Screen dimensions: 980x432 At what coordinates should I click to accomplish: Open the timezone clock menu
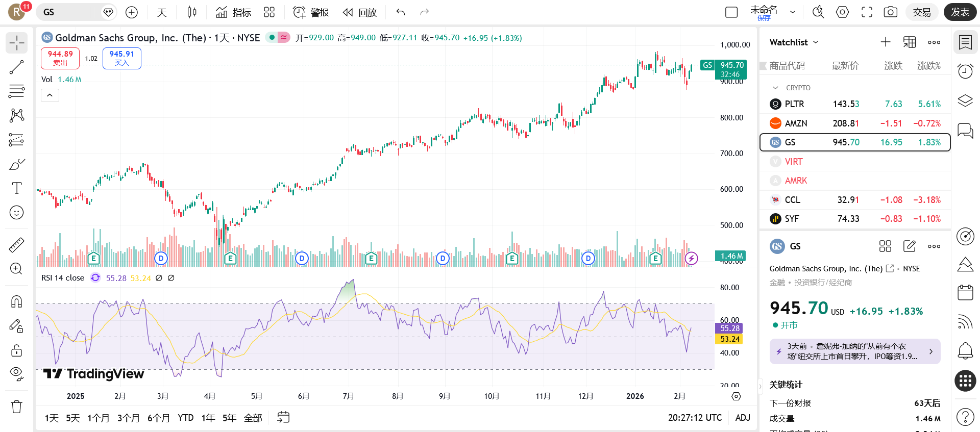[695, 418]
